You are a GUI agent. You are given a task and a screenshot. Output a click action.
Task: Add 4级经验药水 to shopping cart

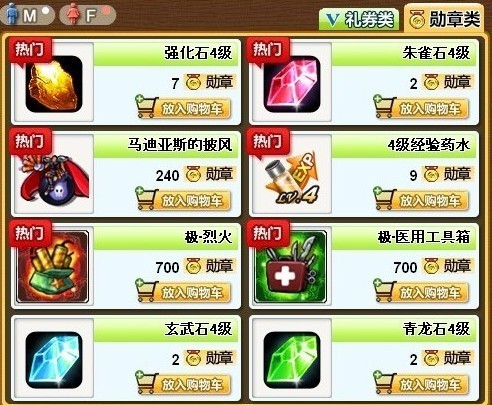pos(421,199)
